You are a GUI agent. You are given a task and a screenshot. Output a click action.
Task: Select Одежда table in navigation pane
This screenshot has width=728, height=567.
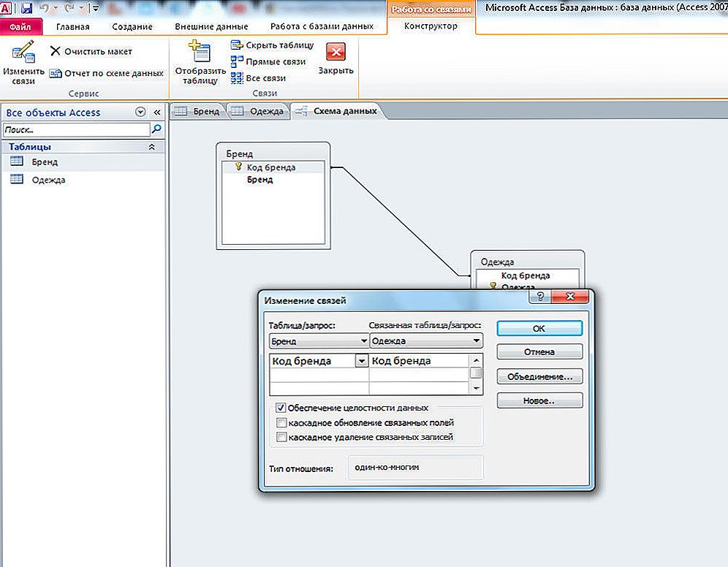83,180
